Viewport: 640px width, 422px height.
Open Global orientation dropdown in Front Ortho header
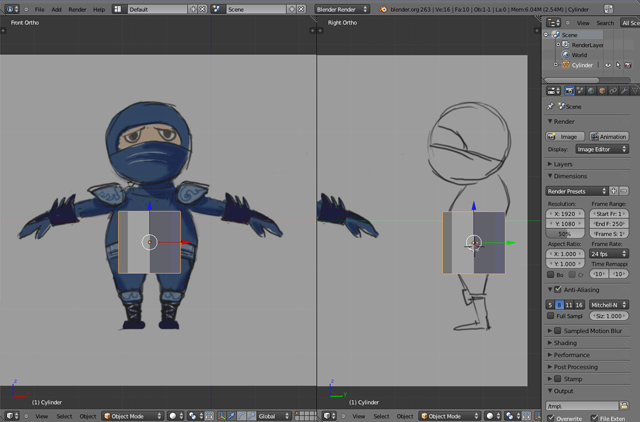[273, 416]
